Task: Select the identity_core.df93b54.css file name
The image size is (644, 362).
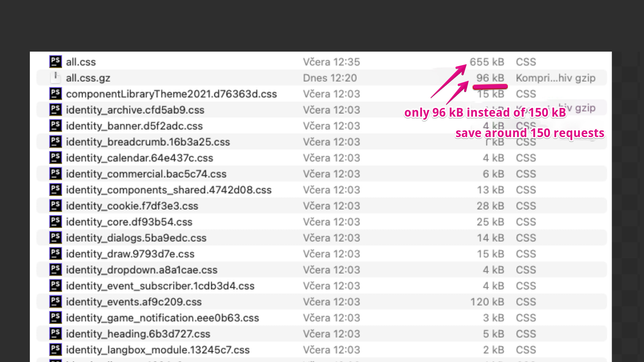Action: click(x=129, y=222)
